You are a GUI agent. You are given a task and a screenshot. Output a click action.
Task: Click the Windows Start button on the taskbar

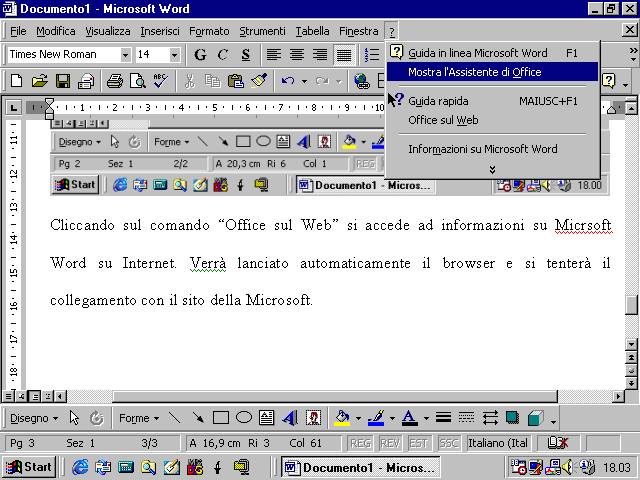[29, 467]
